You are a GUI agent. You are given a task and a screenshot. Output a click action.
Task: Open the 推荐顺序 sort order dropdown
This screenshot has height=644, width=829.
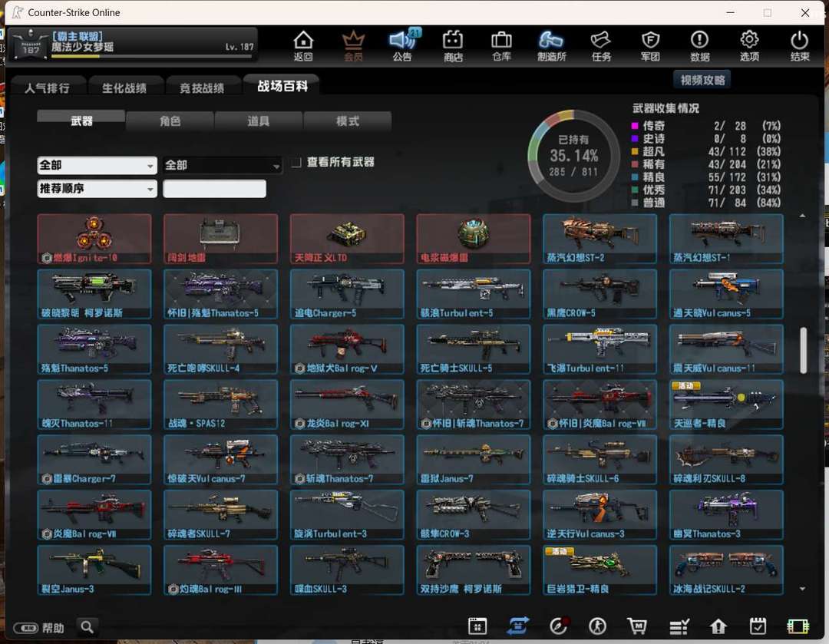click(x=97, y=188)
